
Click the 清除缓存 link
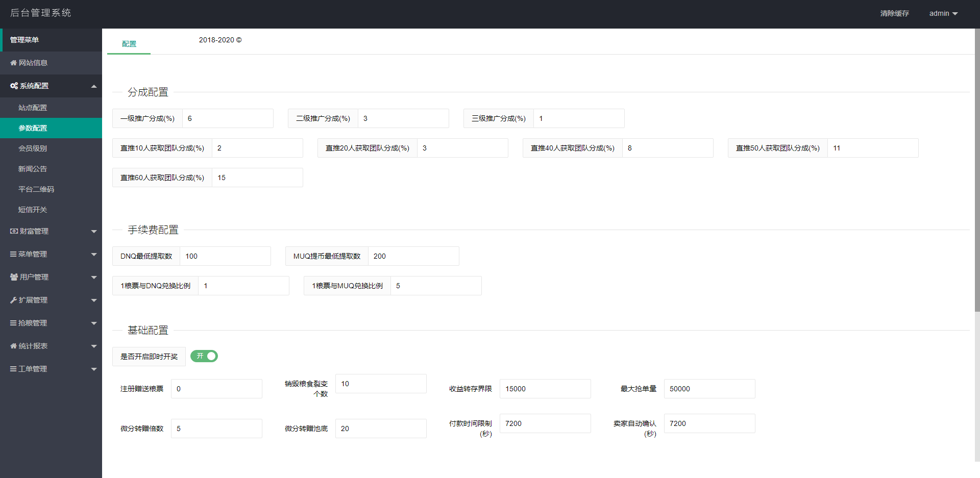894,13
